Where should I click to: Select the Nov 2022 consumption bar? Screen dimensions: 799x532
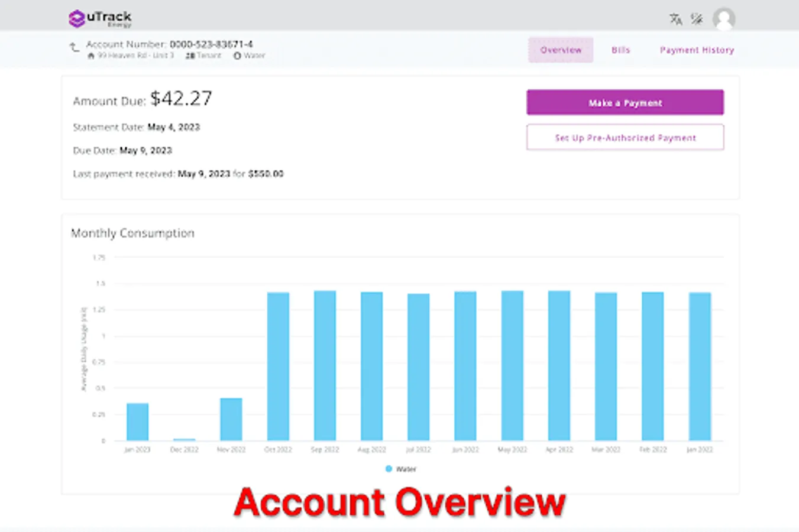pos(231,420)
